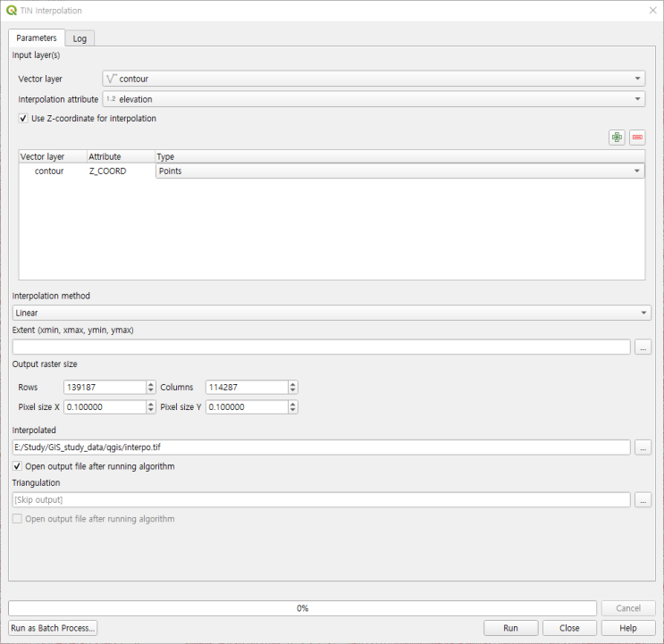664x644 pixels.
Task: Click disabled Open output checkbox under Triangulation
Action: (x=17, y=519)
